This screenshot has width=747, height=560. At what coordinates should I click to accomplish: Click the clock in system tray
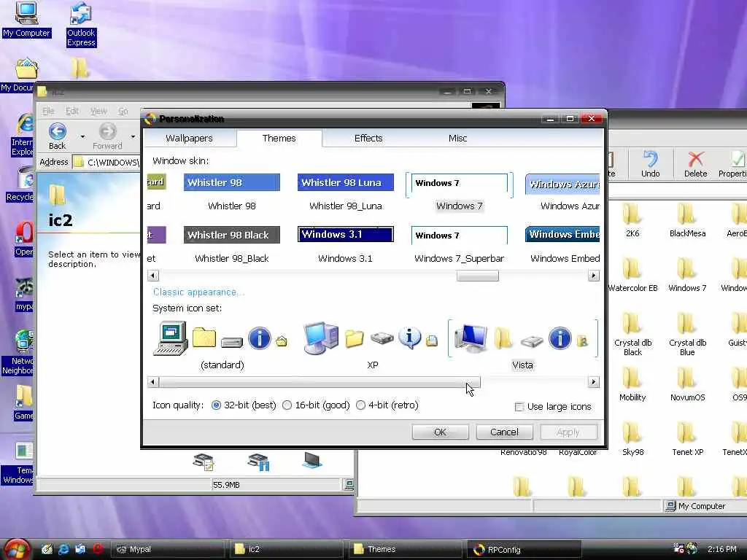point(721,549)
